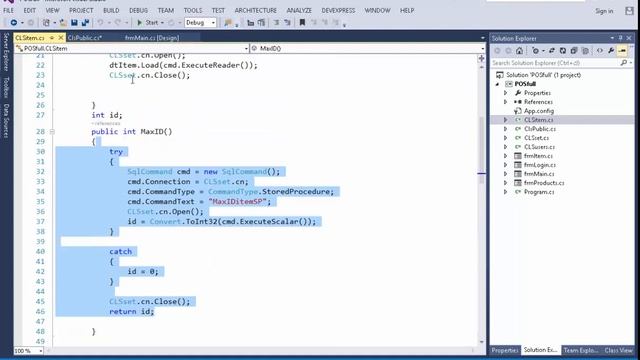Switch to the frmMain.cs [Design] tab

(152, 38)
